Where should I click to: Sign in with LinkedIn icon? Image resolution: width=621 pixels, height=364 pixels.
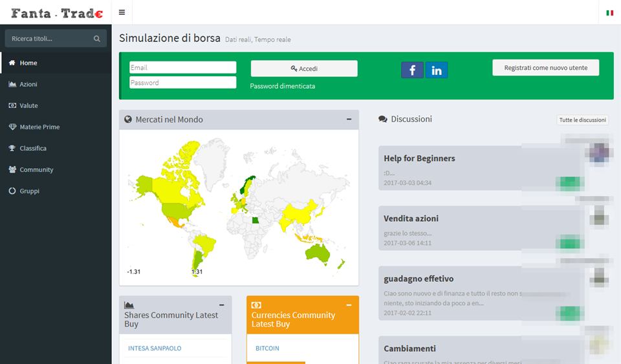coord(437,70)
